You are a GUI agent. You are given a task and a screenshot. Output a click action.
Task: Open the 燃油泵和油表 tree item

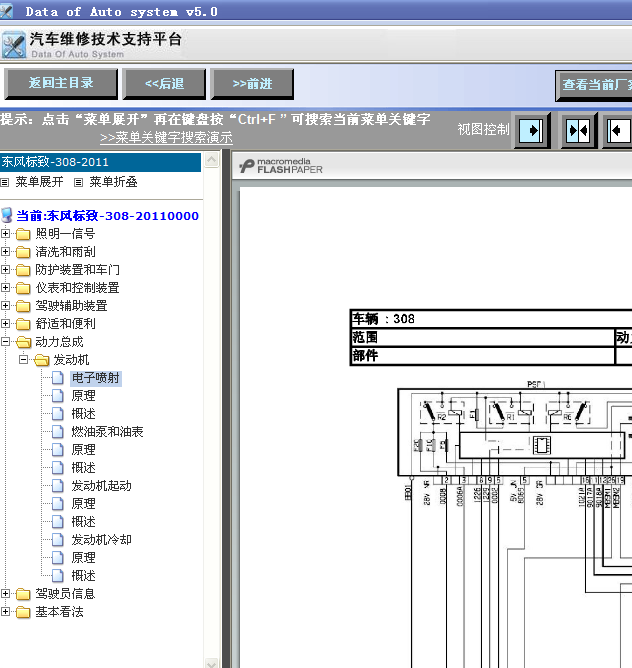[107, 432]
